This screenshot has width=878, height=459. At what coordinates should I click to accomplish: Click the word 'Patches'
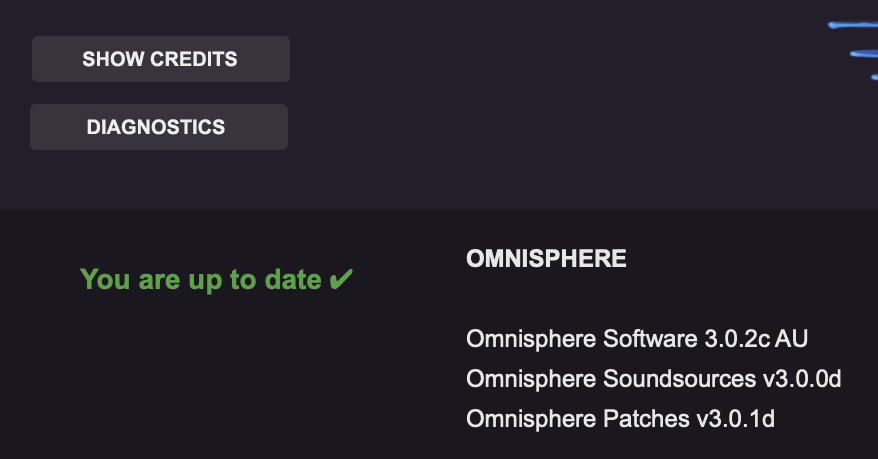click(x=646, y=419)
